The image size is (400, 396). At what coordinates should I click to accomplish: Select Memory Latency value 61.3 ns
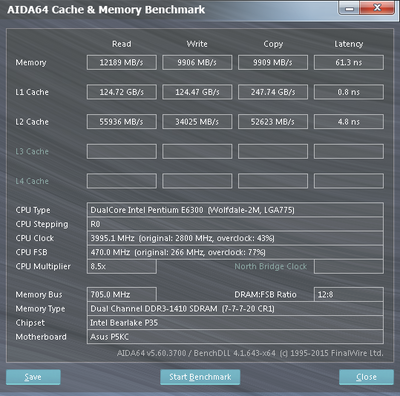(349, 62)
